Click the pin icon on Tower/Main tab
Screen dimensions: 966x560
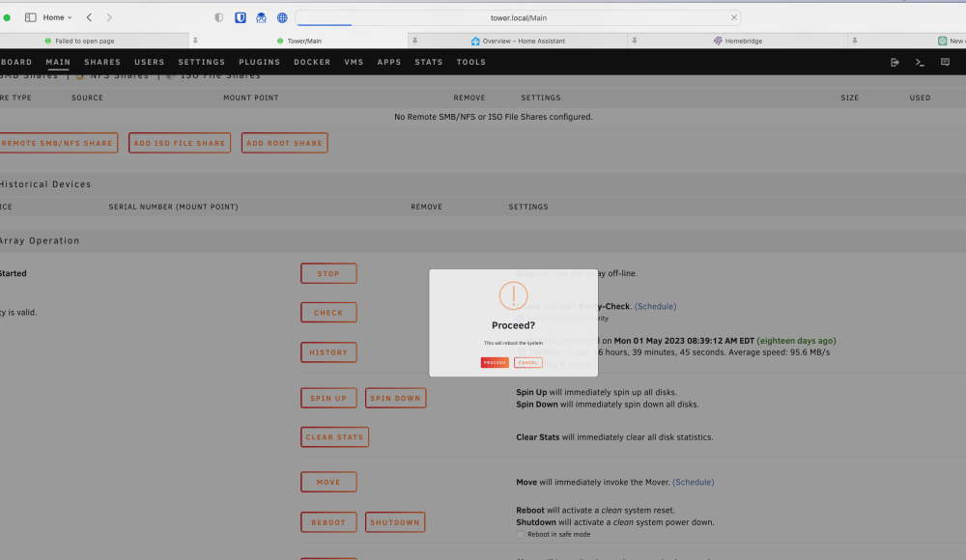[x=195, y=41]
